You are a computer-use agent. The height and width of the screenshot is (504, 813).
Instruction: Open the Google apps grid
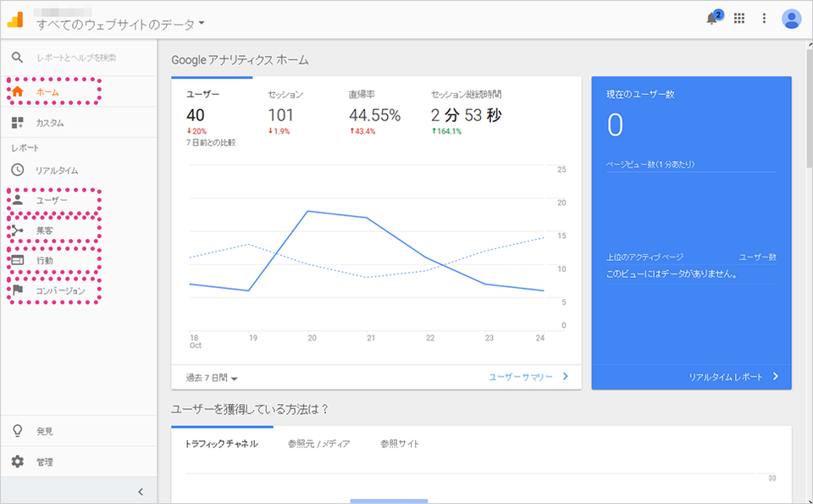pos(738,19)
